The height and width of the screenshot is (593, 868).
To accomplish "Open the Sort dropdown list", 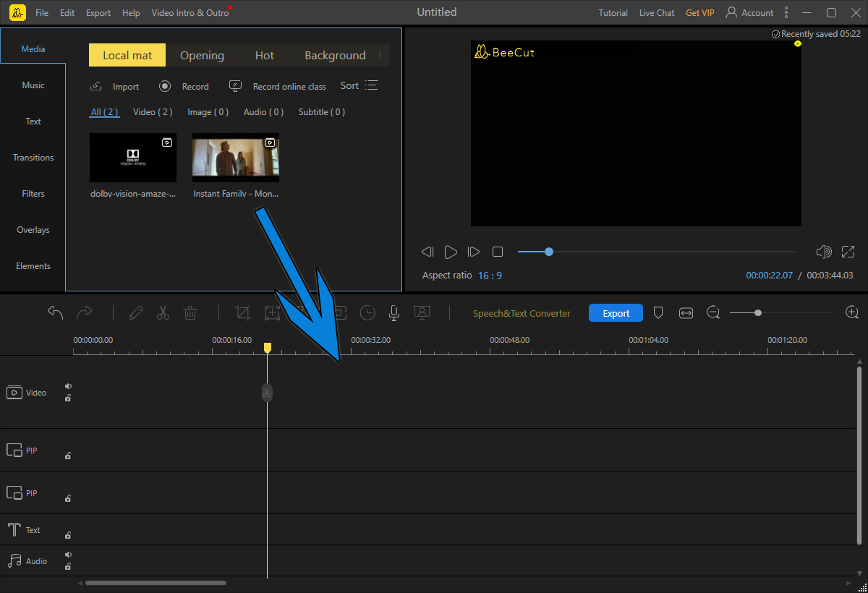I will click(x=359, y=85).
